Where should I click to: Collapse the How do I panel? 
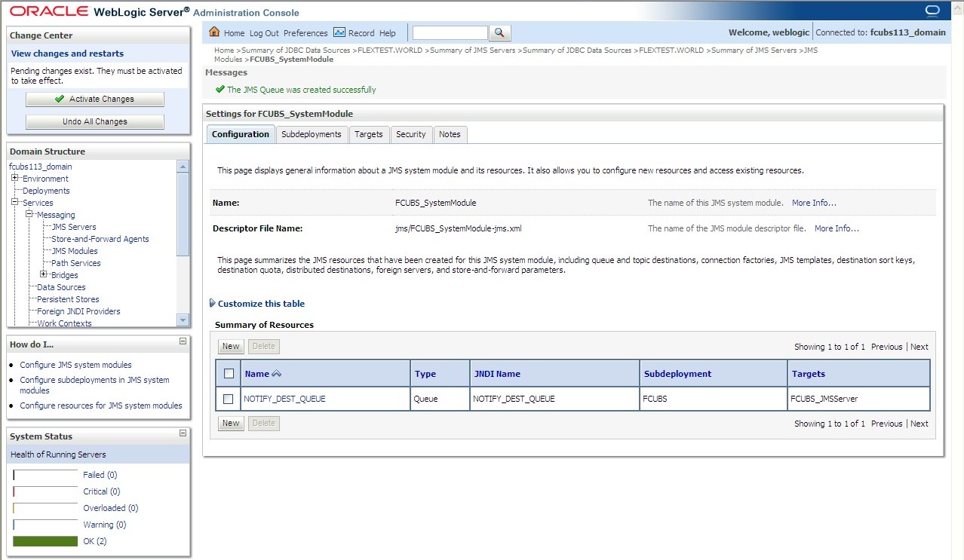(x=183, y=341)
